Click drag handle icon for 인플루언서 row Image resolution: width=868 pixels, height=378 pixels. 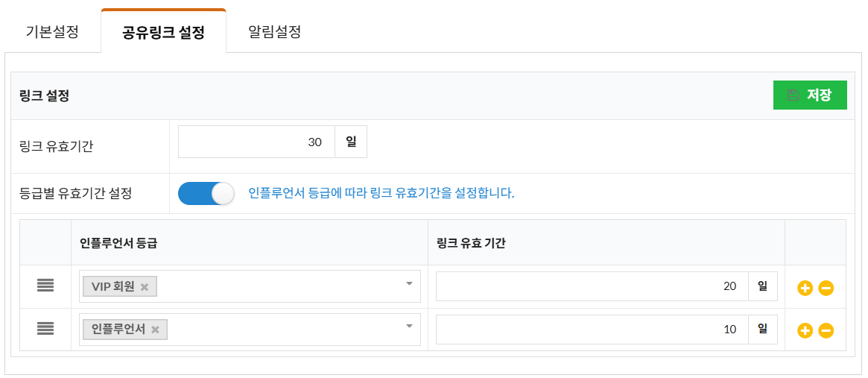click(x=45, y=329)
